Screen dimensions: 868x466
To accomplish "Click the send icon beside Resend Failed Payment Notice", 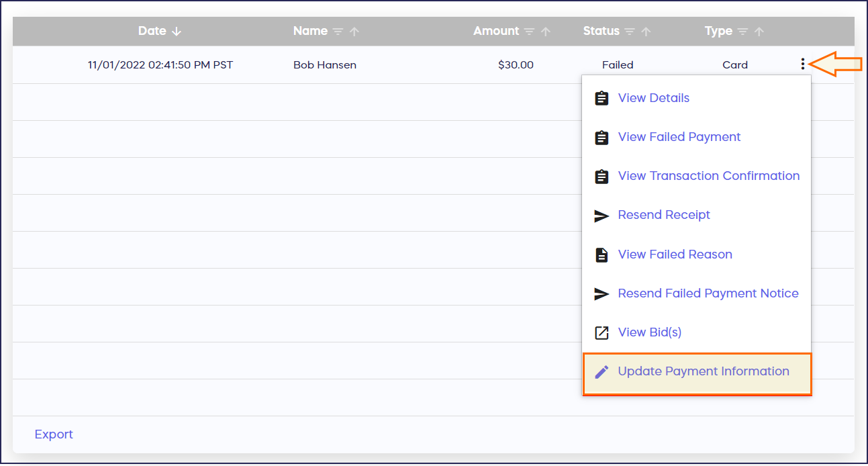I will (601, 294).
